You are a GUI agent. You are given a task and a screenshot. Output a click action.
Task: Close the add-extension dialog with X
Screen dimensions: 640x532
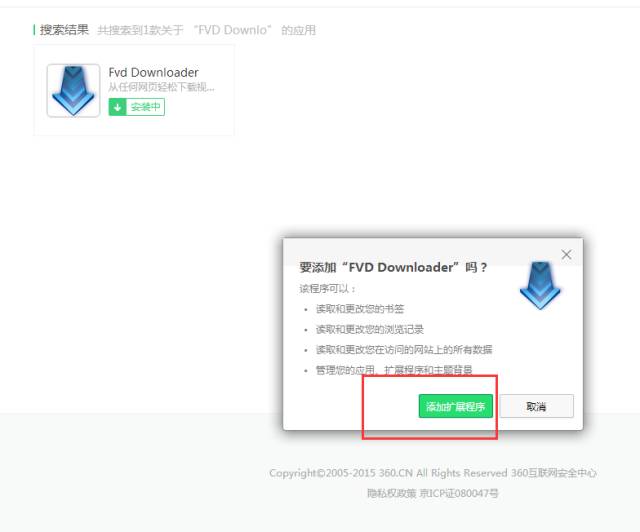[566, 255]
